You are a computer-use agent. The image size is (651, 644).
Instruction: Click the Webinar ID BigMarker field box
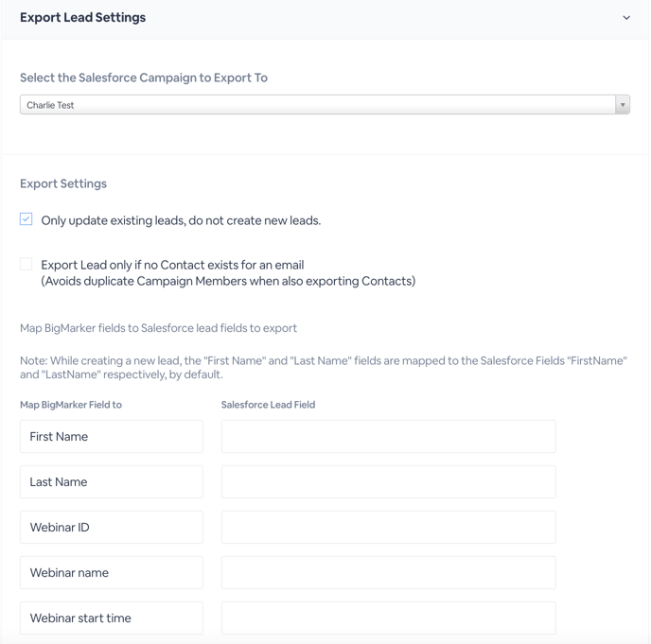click(112, 527)
